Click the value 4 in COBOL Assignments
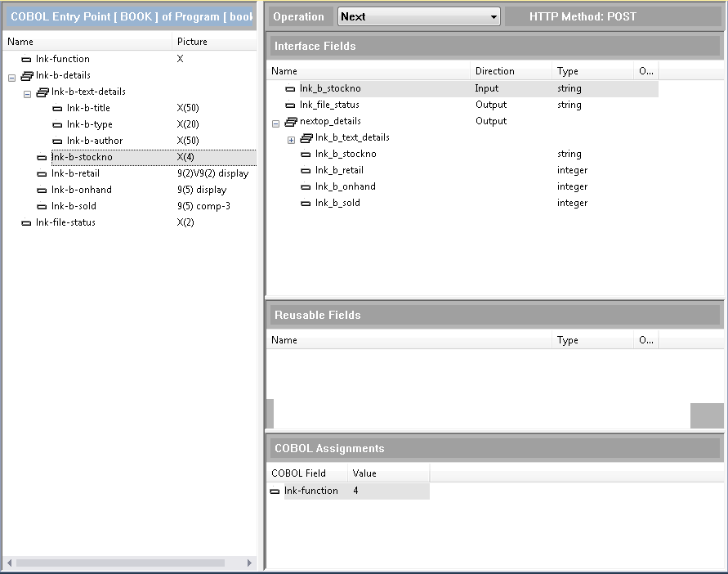 356,491
